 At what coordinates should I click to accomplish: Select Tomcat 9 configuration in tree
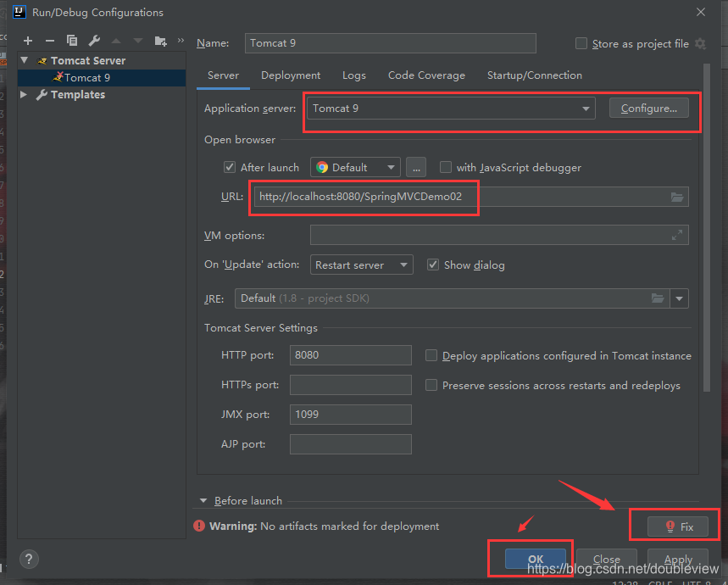click(x=102, y=77)
